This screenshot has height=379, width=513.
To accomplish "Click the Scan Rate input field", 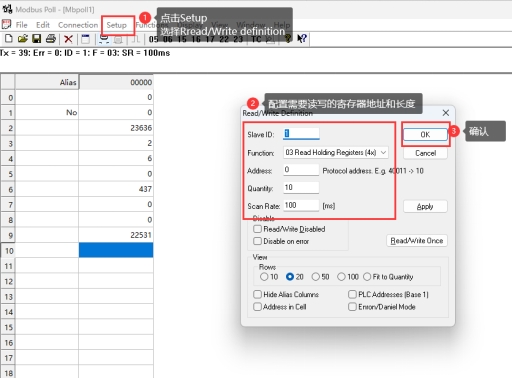I will coord(301,205).
